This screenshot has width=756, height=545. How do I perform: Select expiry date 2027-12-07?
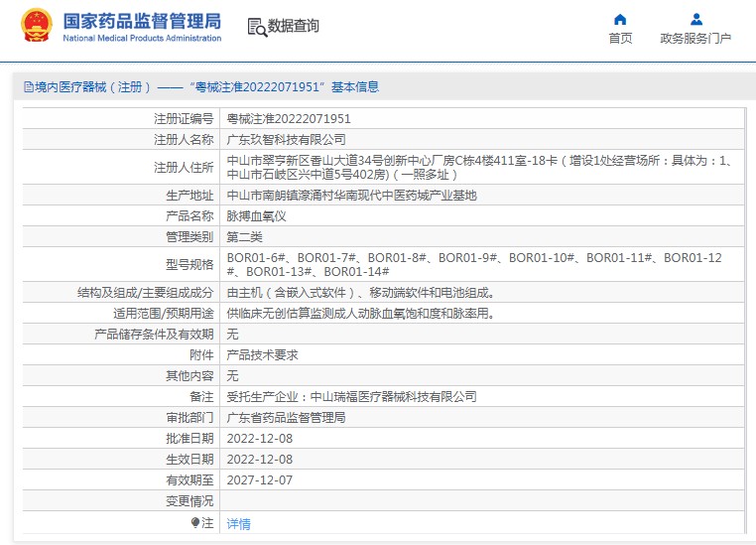click(x=259, y=479)
